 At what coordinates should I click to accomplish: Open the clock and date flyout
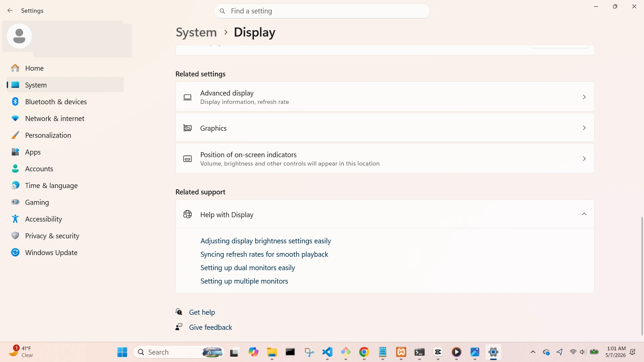click(x=616, y=352)
